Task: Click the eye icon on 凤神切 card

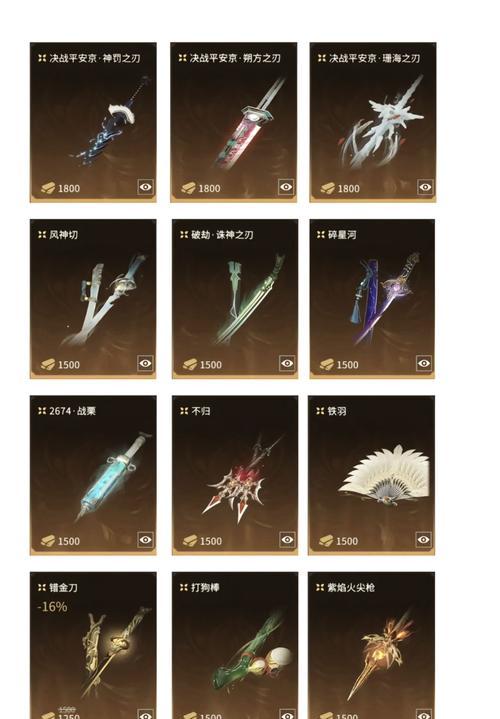Action: click(x=145, y=363)
